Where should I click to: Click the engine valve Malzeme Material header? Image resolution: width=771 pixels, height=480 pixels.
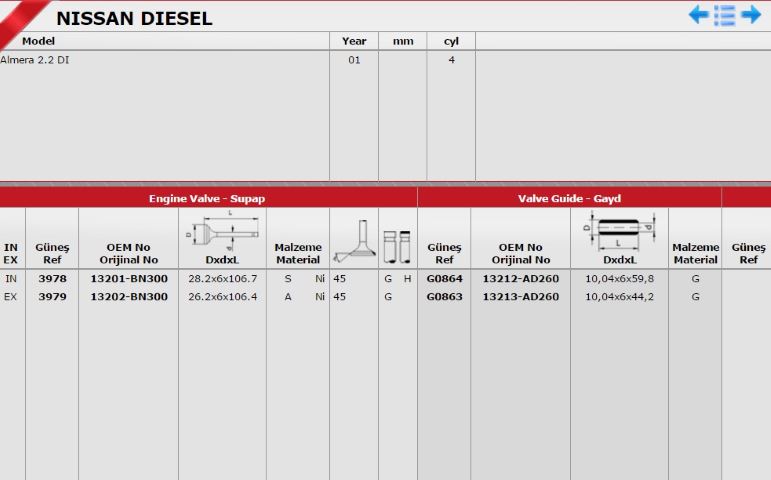click(298, 253)
